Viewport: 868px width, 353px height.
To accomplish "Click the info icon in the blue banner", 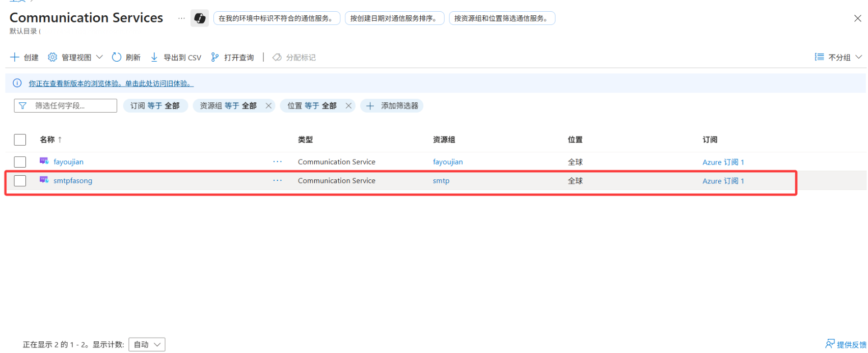I will tap(17, 83).
